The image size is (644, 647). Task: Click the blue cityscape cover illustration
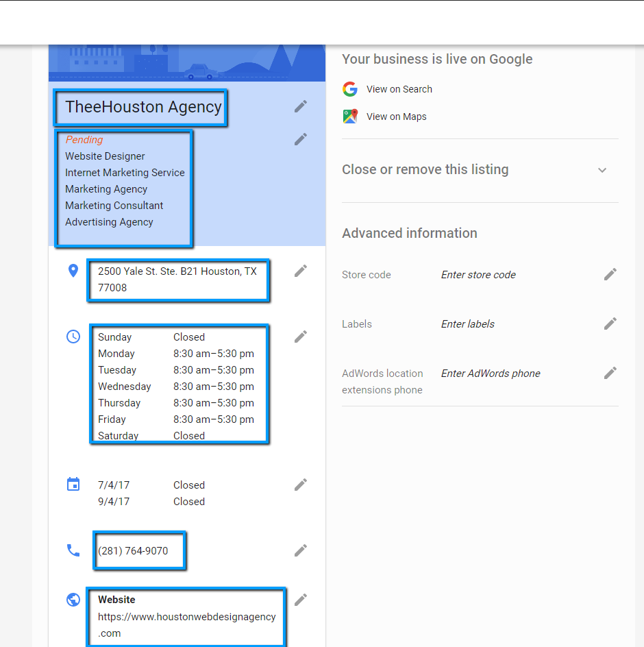(x=187, y=63)
